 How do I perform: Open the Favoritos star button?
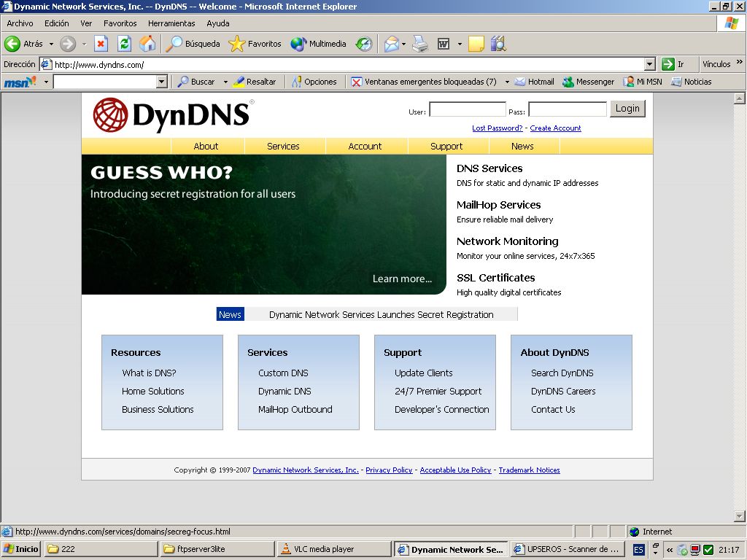pos(255,44)
